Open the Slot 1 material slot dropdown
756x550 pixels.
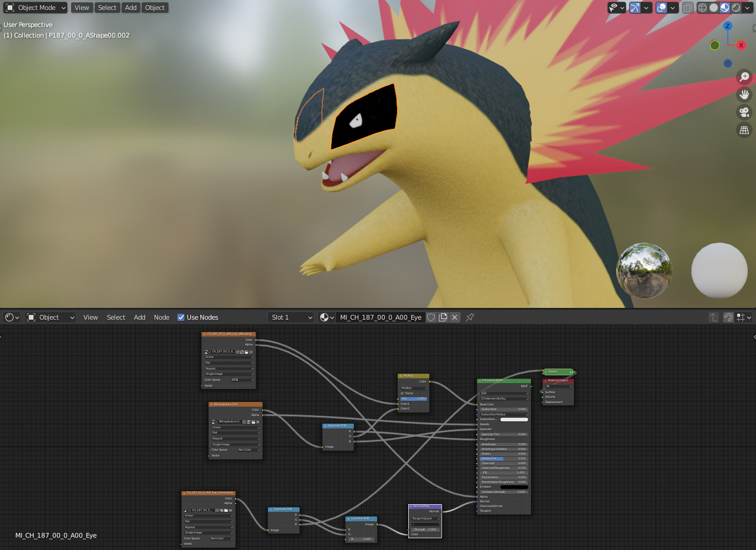291,317
